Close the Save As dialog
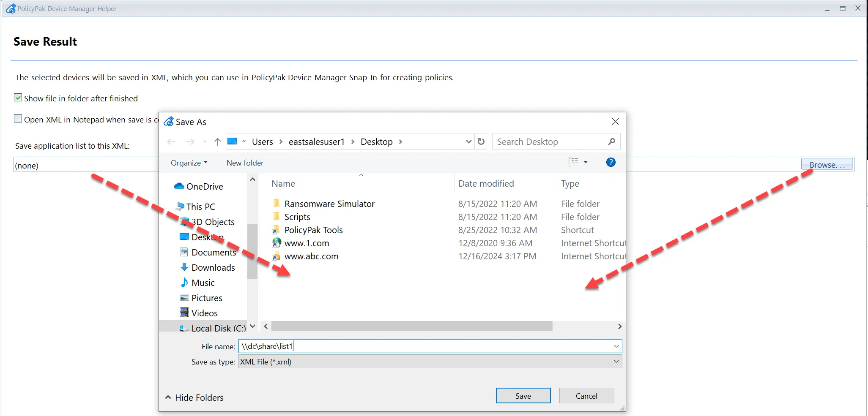 [x=615, y=122]
